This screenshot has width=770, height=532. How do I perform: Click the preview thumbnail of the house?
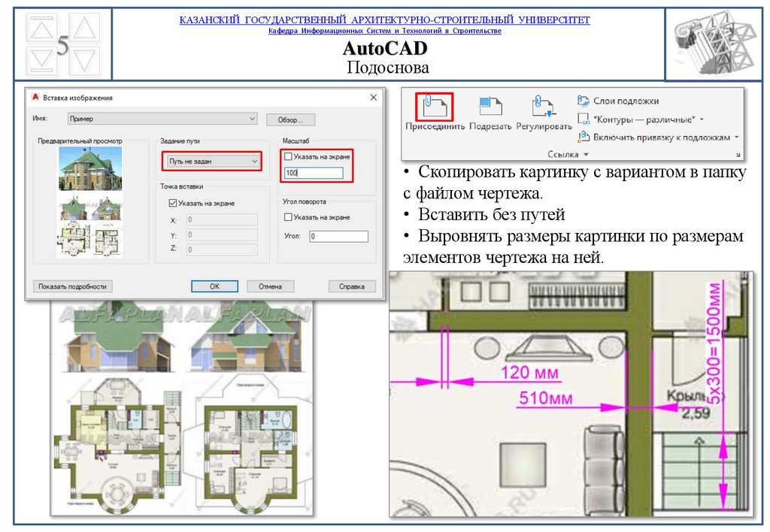click(90, 202)
